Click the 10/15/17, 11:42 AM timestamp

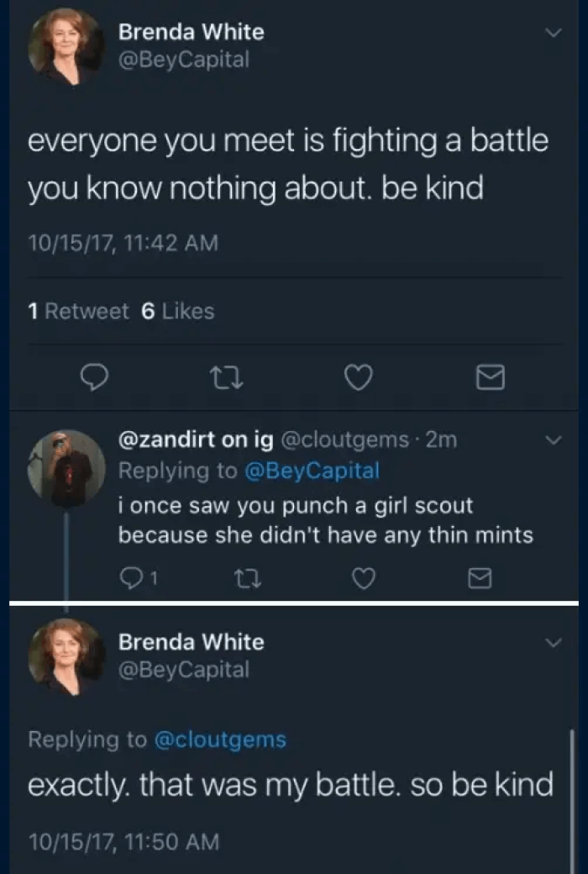[123, 243]
